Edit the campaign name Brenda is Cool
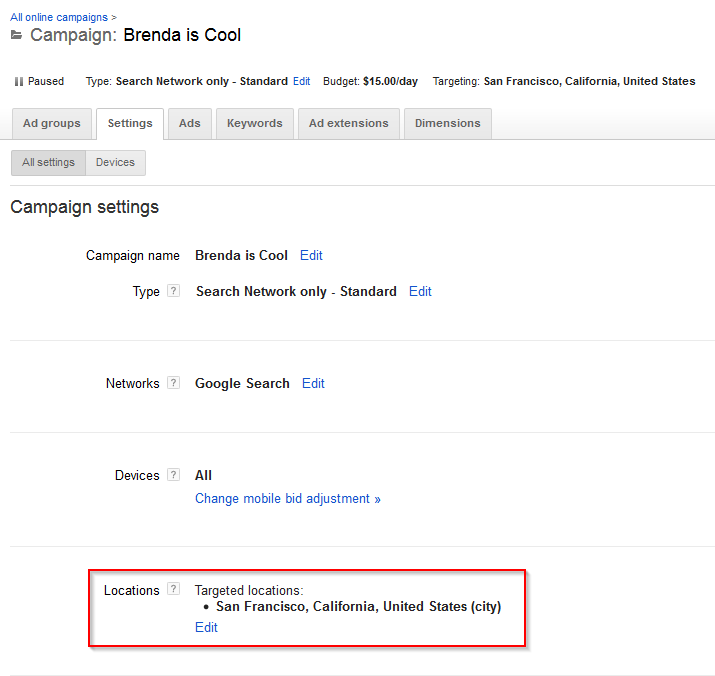This screenshot has height=676, width=715. pyautogui.click(x=311, y=255)
